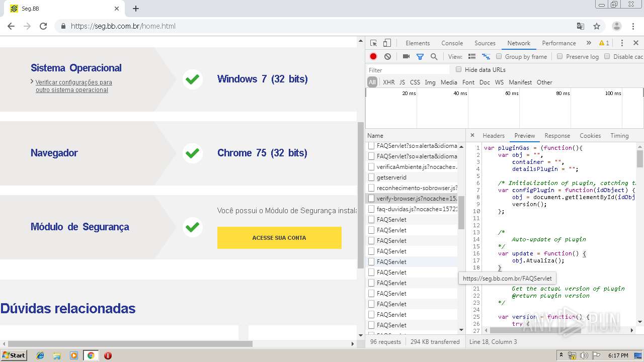Screen dimensions: 644x362
Task: Click the Google Translate icon in address bar
Action: point(581,26)
